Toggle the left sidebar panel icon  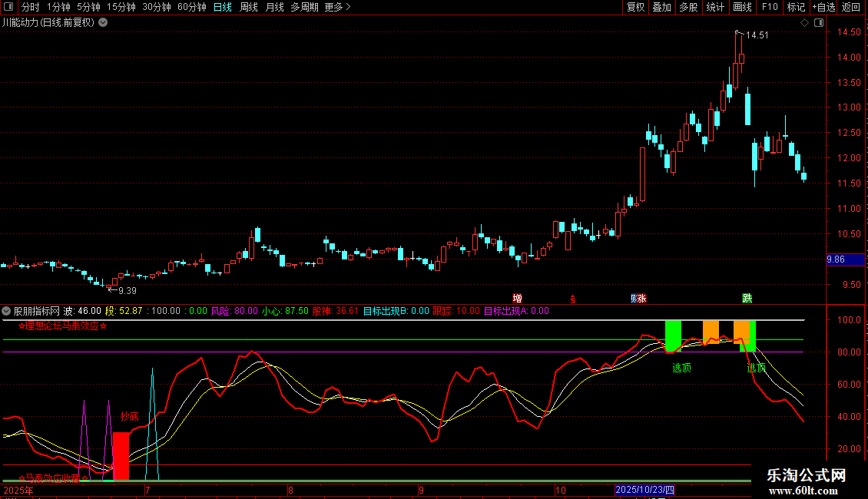8,8
